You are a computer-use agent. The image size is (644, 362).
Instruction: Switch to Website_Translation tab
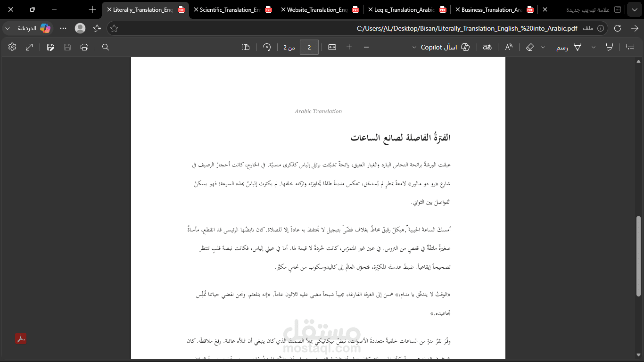[x=321, y=9]
